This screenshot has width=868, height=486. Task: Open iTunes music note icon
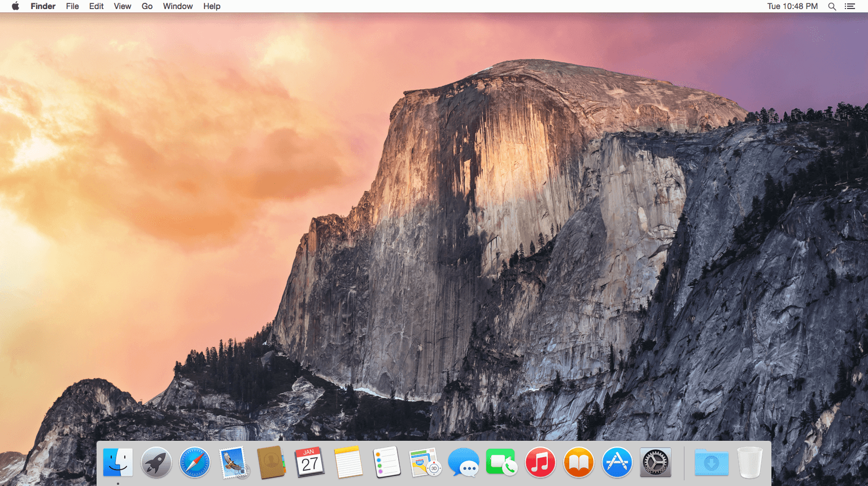[540, 462]
